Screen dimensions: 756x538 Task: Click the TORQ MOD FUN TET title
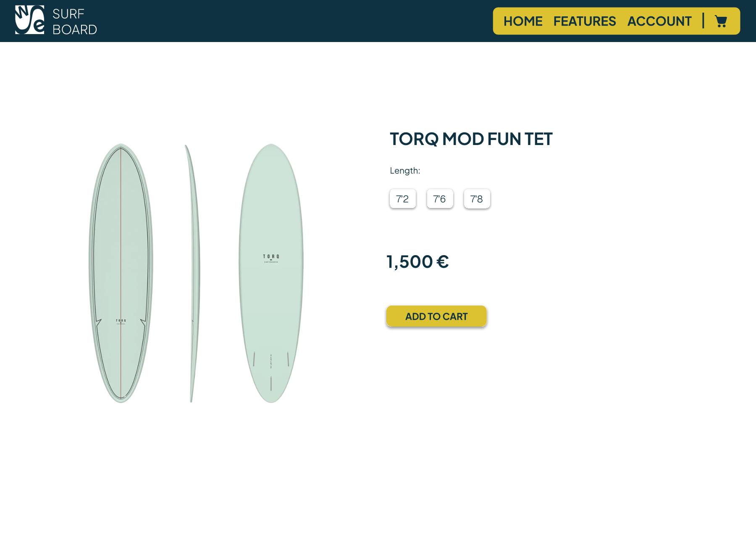tap(471, 139)
